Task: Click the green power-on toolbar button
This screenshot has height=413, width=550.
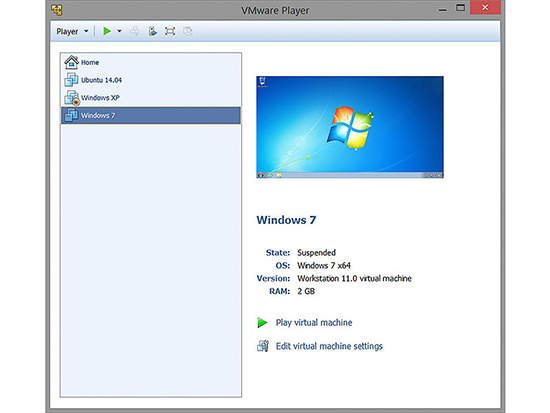Action: pos(107,31)
